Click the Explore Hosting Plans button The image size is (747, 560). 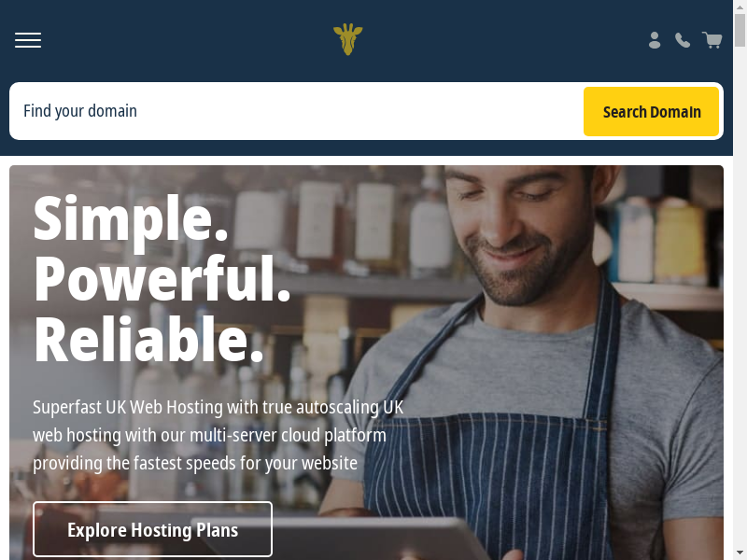click(152, 529)
